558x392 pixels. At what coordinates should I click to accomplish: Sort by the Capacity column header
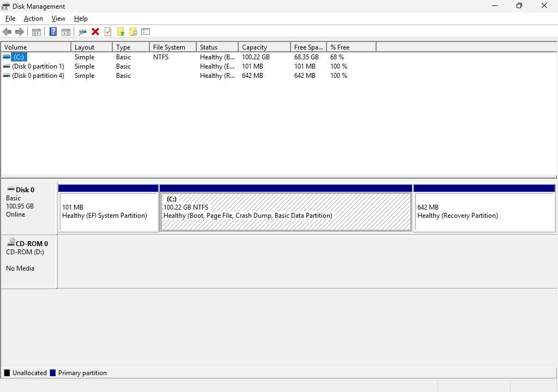click(265, 47)
